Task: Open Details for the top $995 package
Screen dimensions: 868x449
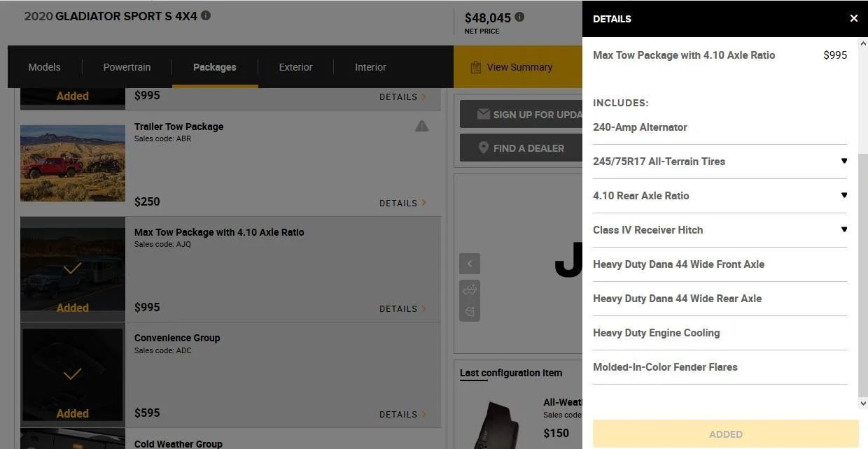Action: pos(402,97)
